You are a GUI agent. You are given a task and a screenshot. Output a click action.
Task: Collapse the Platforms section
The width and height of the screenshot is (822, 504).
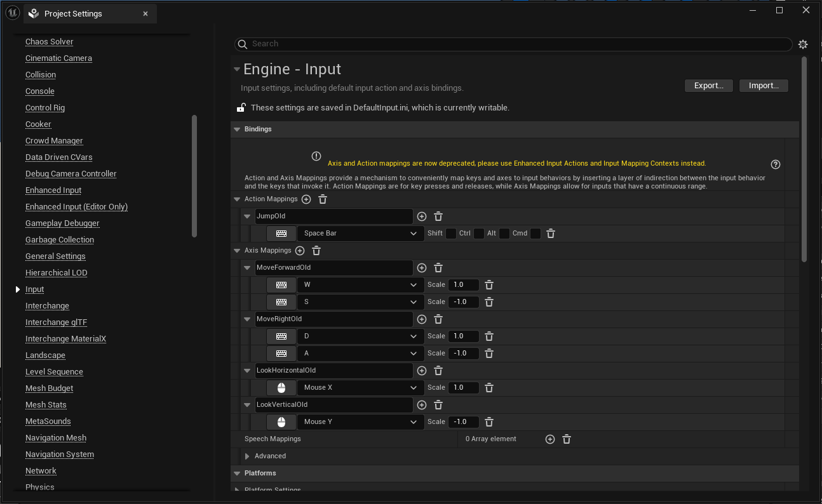coord(237,474)
